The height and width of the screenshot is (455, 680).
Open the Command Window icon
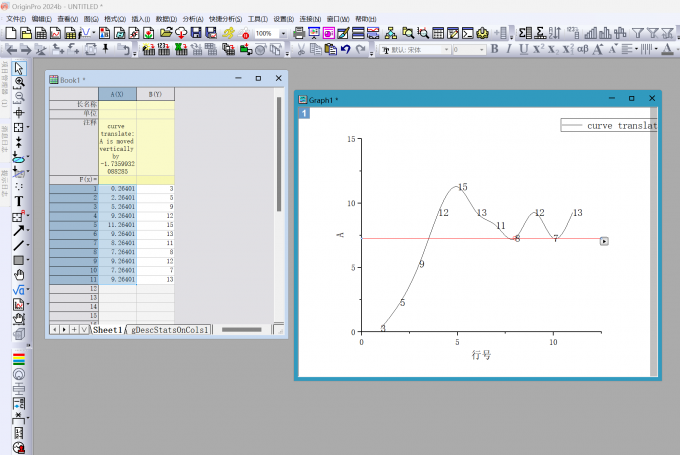(x=468, y=33)
